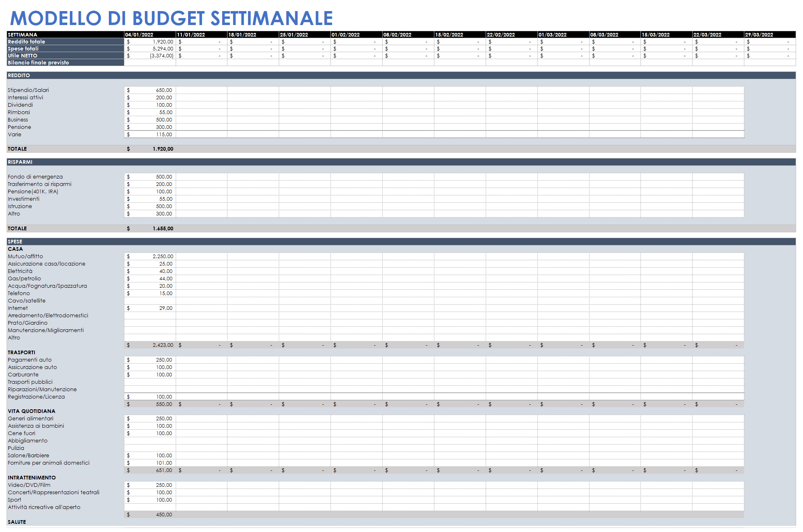
Task: Click the Arredamento/Elettrodomestici label
Action: (48, 316)
